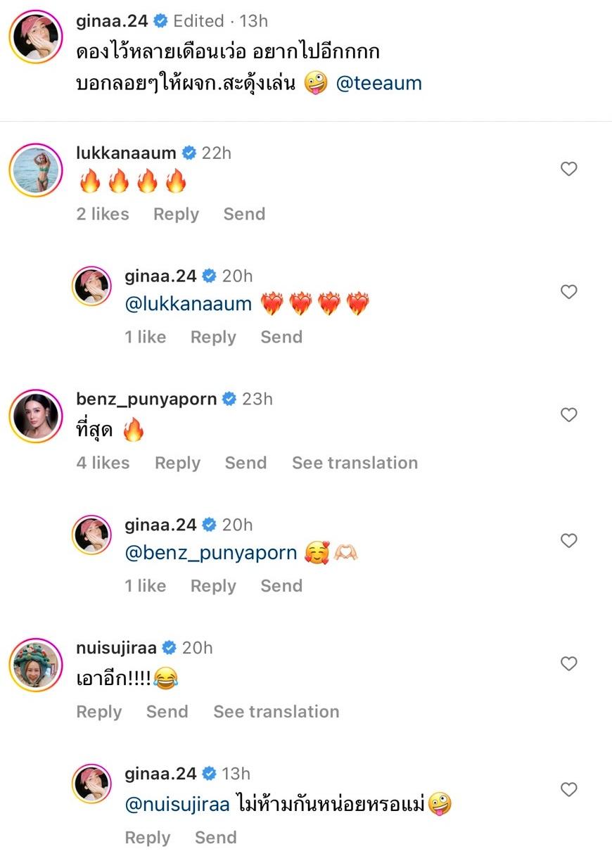Send benz_punyaporn's comment
This screenshot has height=868, width=612.
pos(246,463)
